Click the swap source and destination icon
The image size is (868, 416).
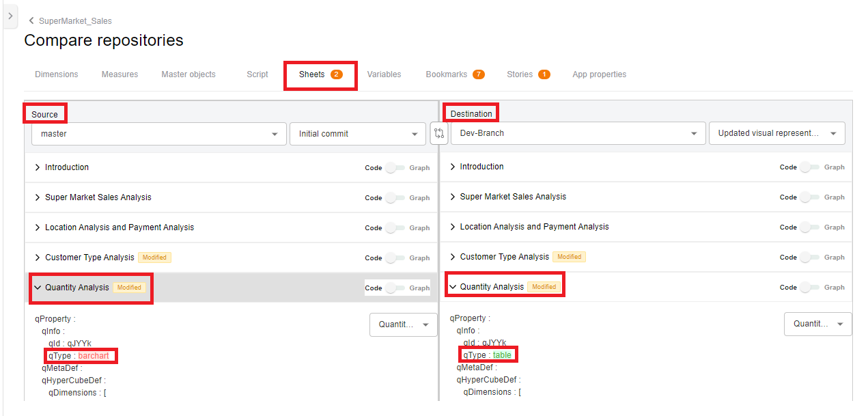439,133
